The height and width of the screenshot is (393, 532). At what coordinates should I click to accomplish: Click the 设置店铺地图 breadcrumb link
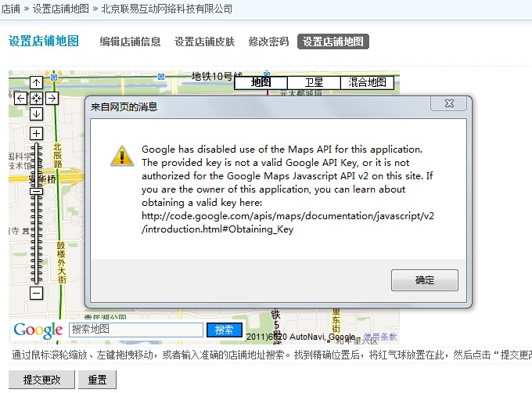click(x=61, y=9)
